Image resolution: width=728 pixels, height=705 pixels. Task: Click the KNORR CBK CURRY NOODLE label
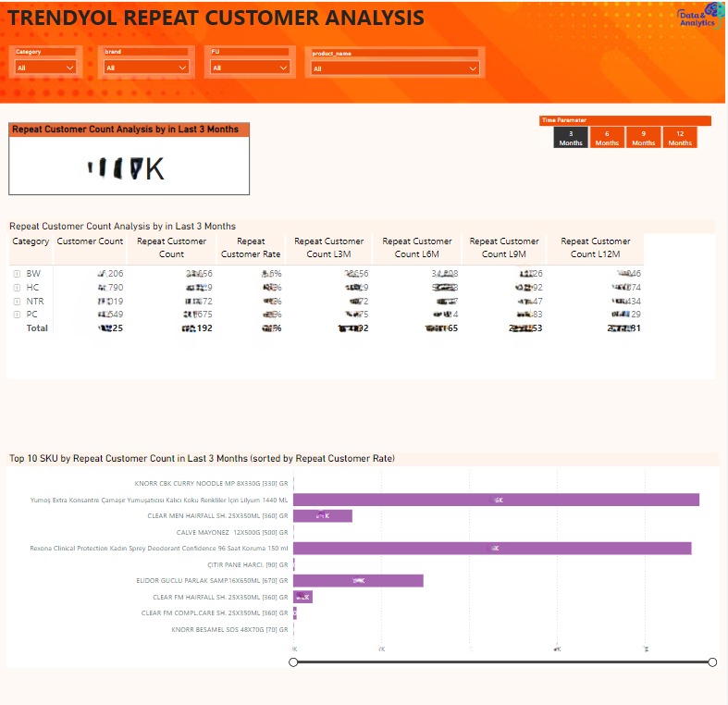[x=211, y=484]
